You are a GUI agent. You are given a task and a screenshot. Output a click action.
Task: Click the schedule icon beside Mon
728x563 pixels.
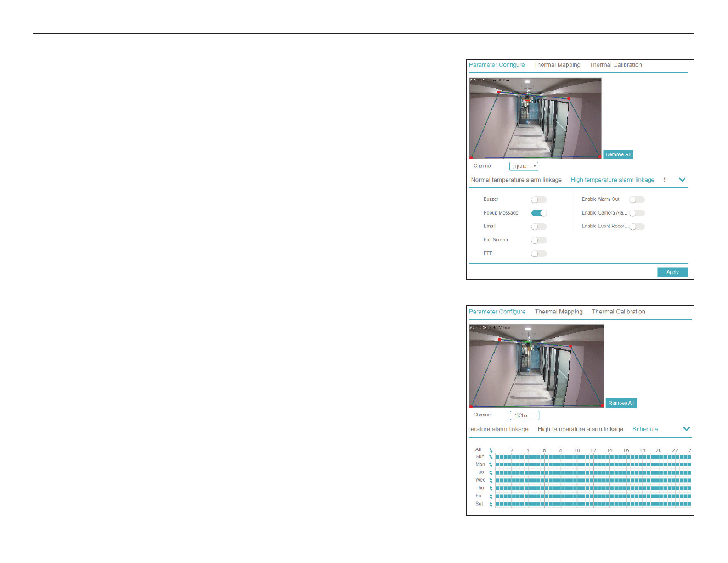tap(491, 465)
